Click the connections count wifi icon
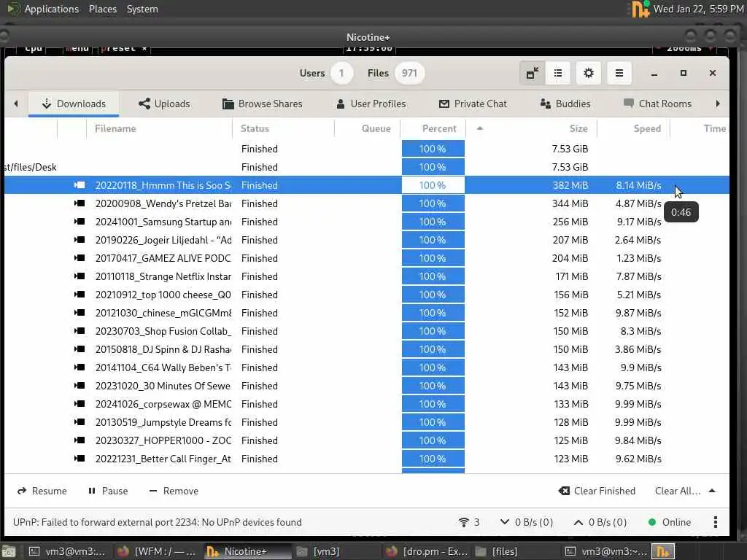 pos(469,522)
